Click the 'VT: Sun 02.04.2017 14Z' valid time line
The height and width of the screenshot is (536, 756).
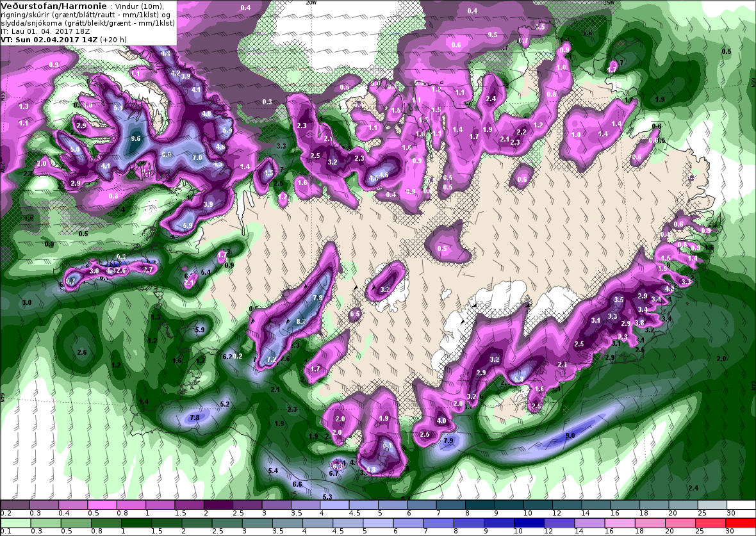49,40
